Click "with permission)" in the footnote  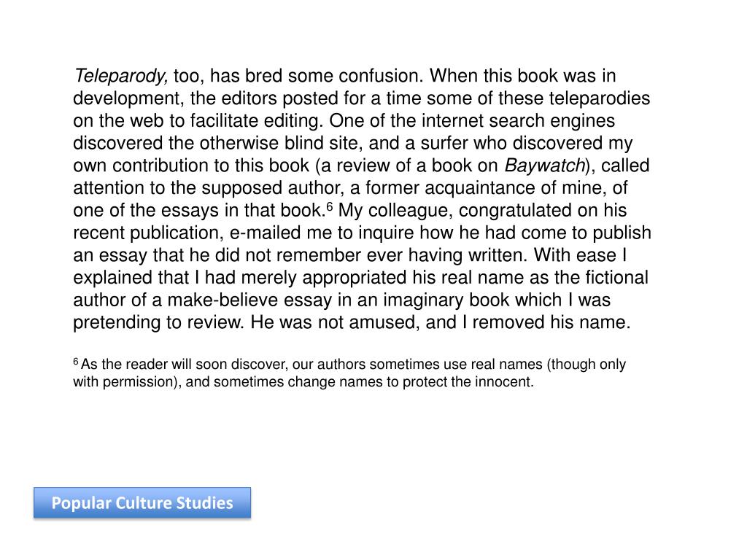coord(127,382)
